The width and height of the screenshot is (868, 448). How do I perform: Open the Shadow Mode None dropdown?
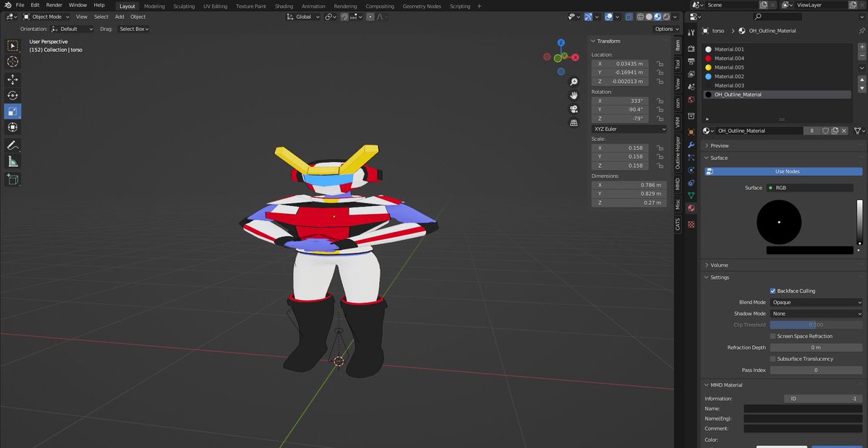(816, 314)
